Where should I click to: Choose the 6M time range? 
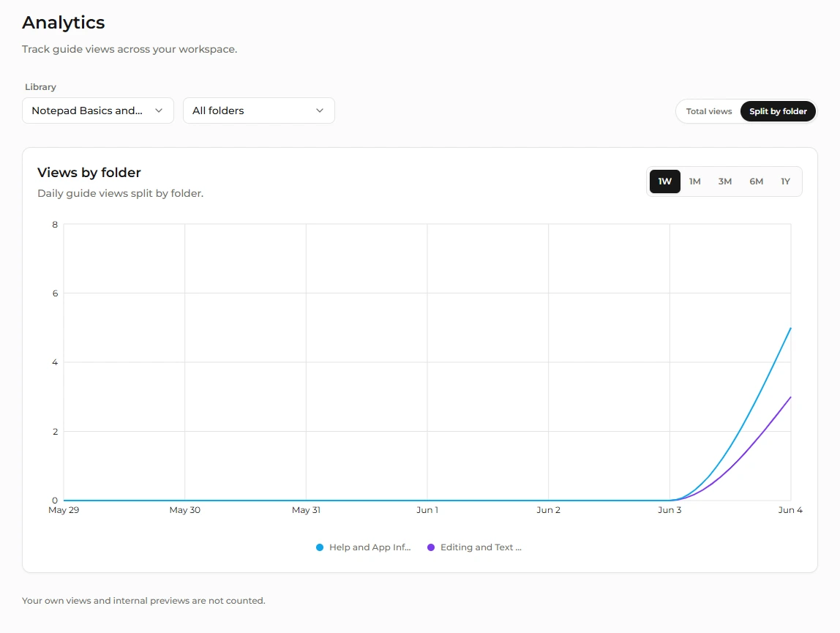tap(756, 181)
